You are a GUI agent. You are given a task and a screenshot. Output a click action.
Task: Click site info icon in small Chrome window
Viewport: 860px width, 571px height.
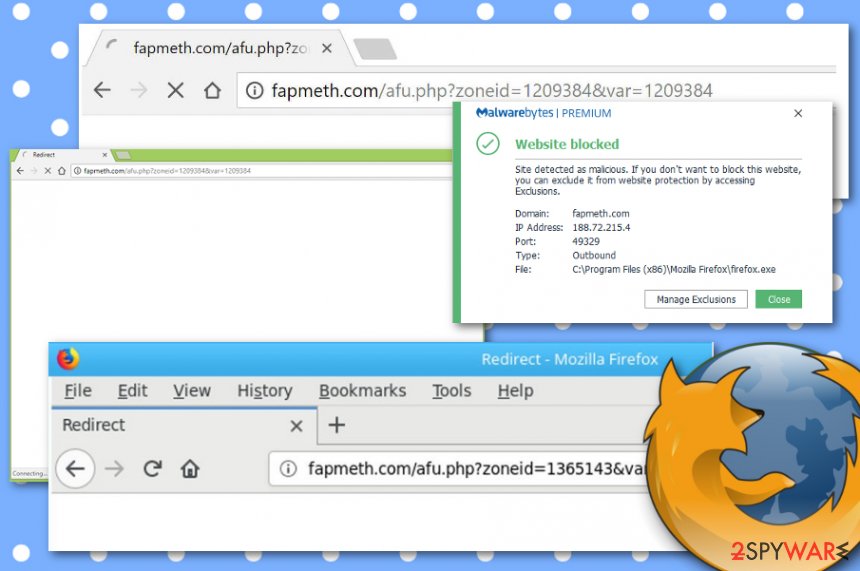pyautogui.click(x=77, y=171)
